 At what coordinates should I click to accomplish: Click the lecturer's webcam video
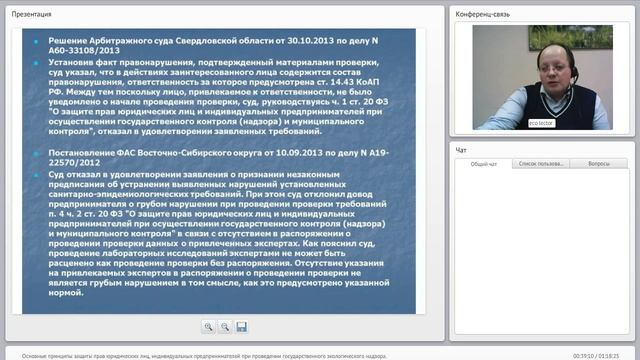(x=542, y=78)
